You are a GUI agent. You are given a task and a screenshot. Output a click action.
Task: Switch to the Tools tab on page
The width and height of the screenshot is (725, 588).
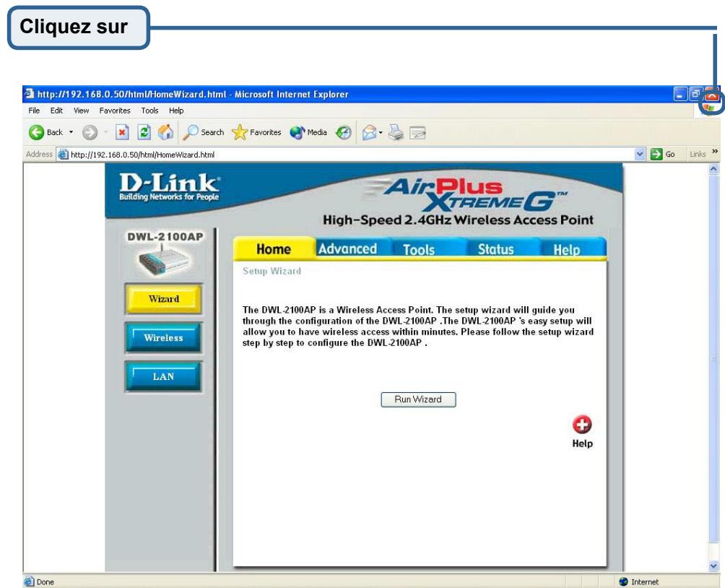point(419,249)
